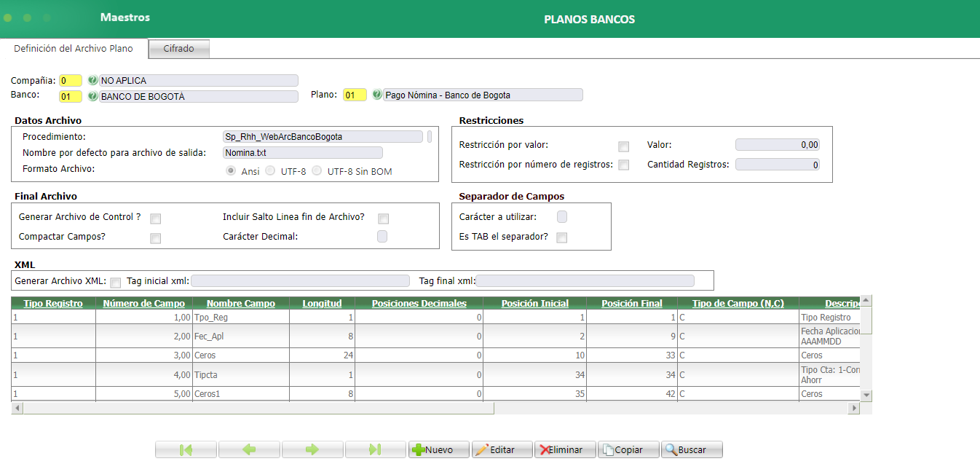
Task: Enable Compactar Campos checkbox
Action: tap(155, 238)
